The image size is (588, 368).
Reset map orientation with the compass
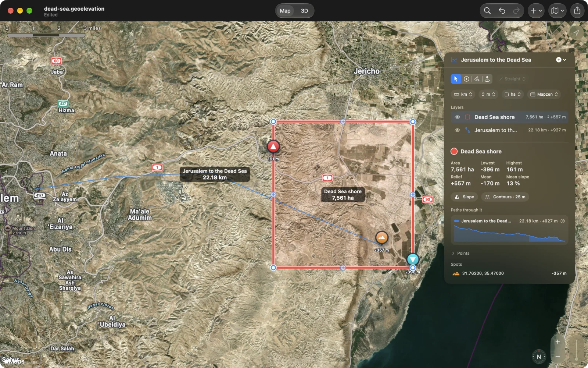point(539,356)
